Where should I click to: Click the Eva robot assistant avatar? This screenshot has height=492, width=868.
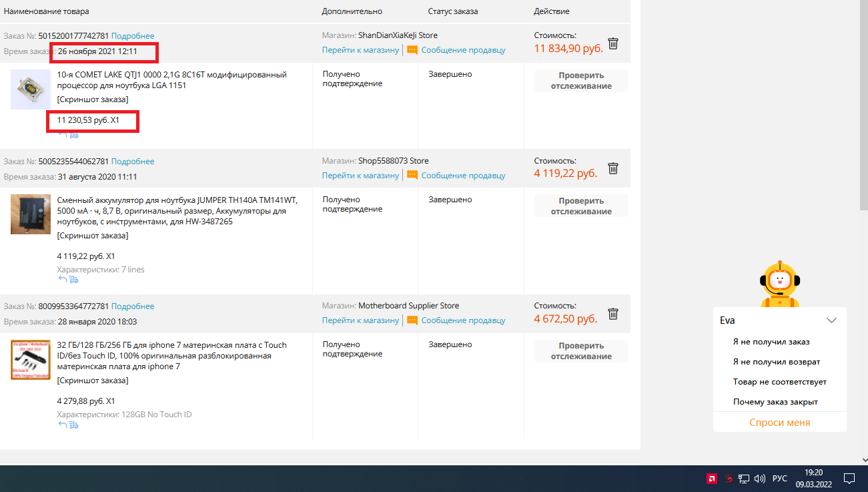[x=781, y=284]
